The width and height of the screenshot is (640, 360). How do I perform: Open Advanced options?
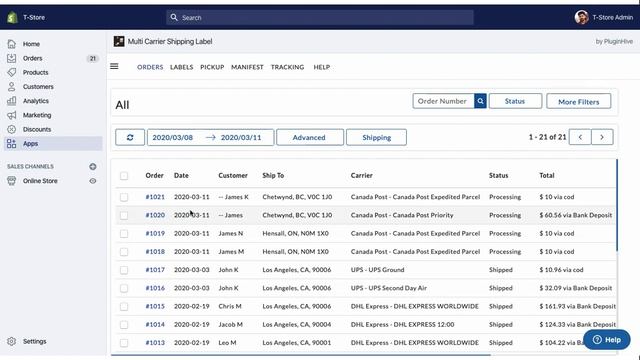(x=310, y=137)
